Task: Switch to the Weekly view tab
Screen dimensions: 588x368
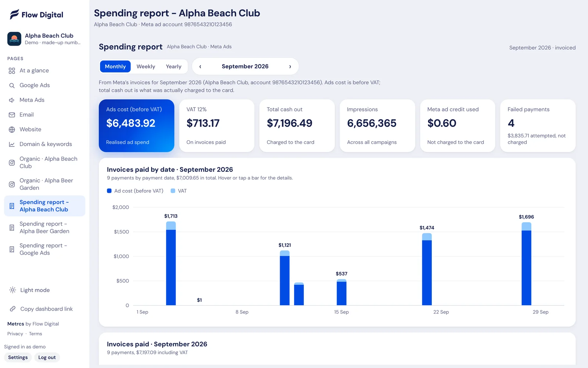Action: click(x=146, y=67)
